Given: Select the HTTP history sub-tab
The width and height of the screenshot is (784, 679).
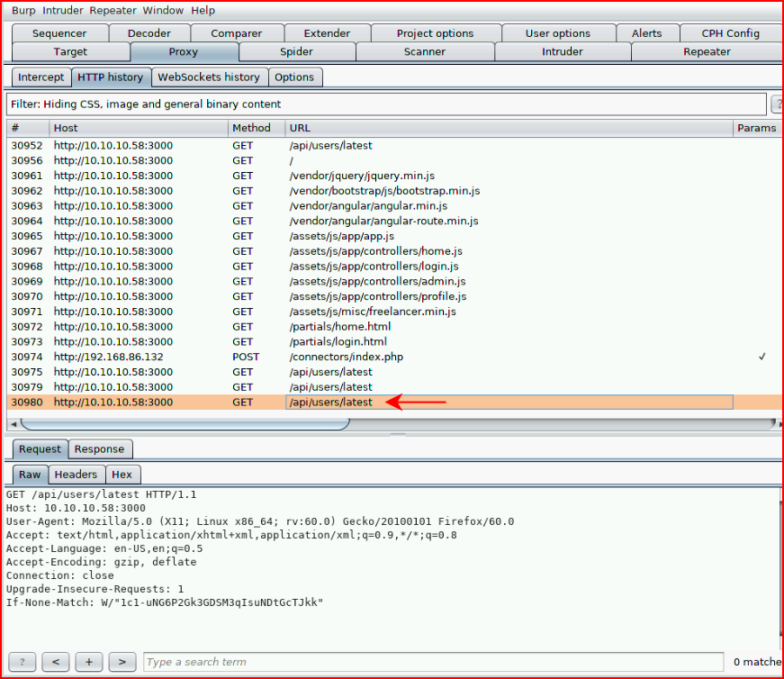Looking at the screenshot, I should 111,77.
